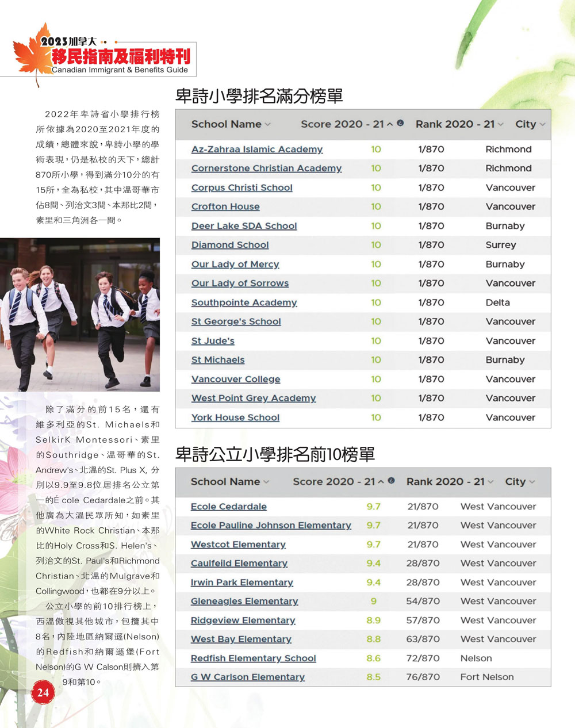Expand Rank 2020 - 21 dropdown in top table
This screenshot has width=575, height=728.
click(501, 125)
